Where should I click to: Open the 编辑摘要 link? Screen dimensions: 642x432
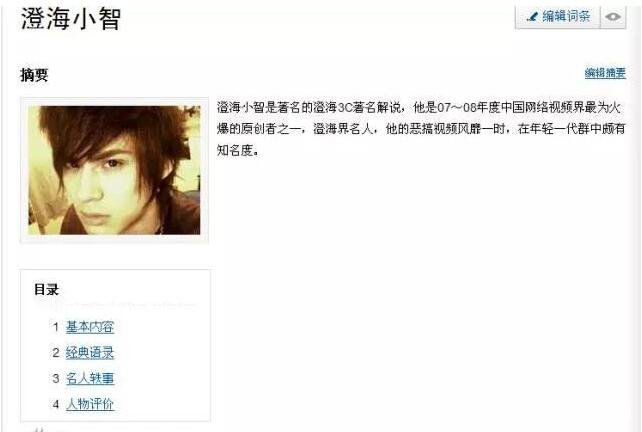tap(605, 73)
